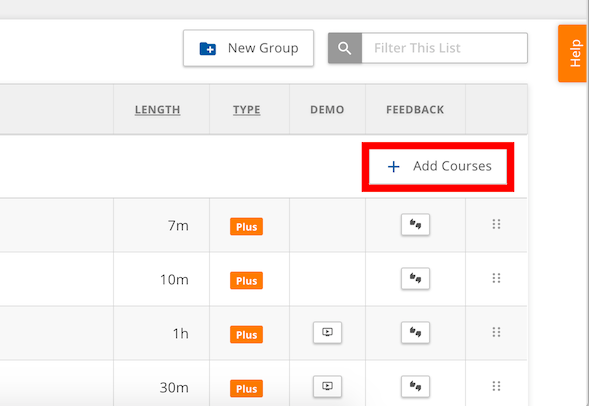Play demo for the 30m course

[327, 386]
